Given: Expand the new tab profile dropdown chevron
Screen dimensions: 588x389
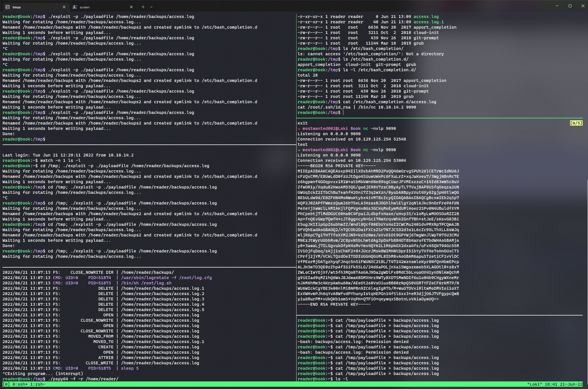Looking at the screenshot, I should [151, 7].
